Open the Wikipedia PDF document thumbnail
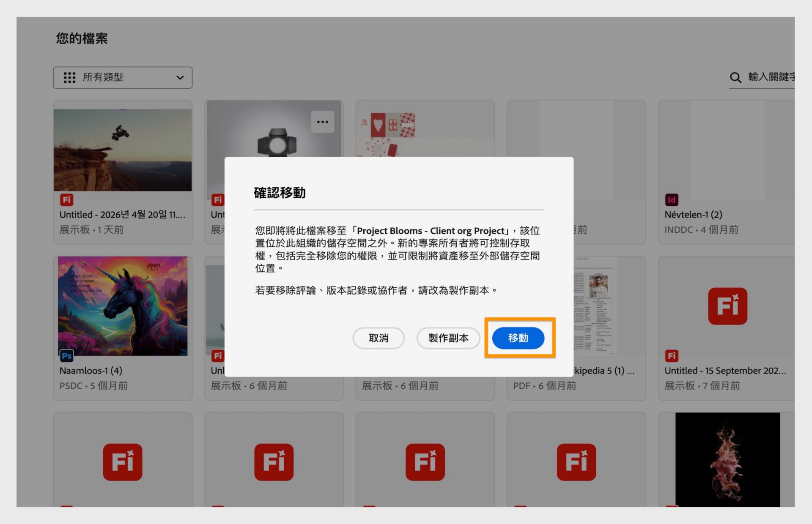Viewport: 812px width, 524px height. (595, 306)
